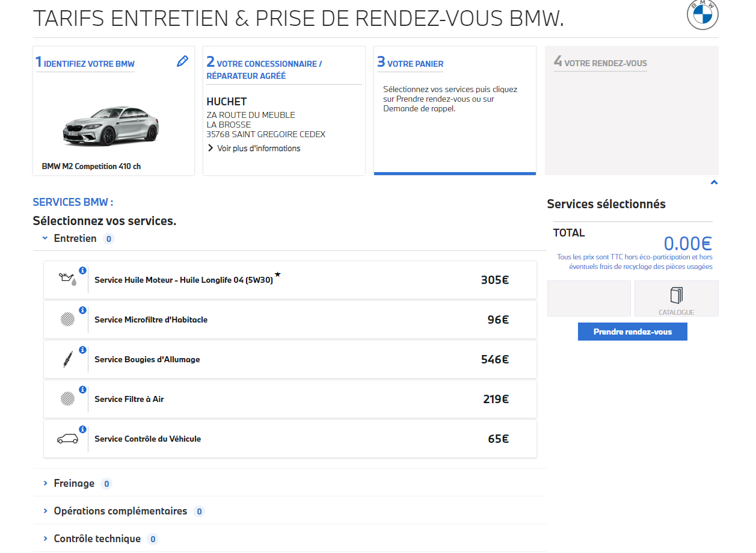
Task: Open info icon for Service Bougies d'Allumage
Action: pos(83,350)
